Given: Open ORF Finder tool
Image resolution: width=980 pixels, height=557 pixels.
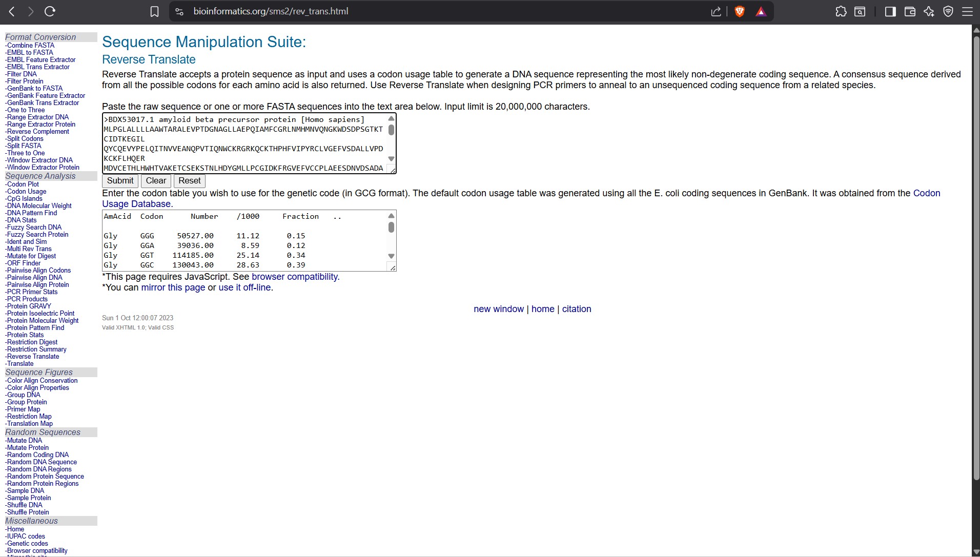Looking at the screenshot, I should pyautogui.click(x=24, y=263).
